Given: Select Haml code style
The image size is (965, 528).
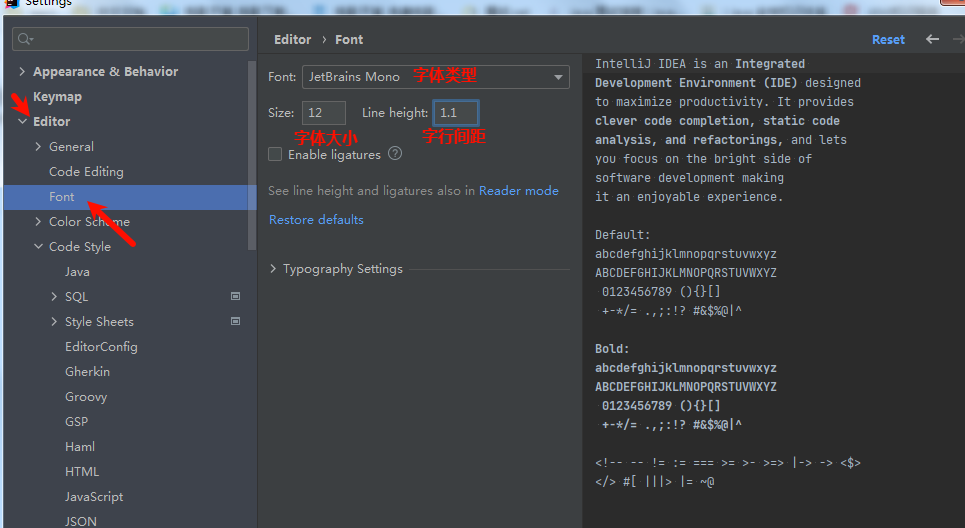Looking at the screenshot, I should [80, 447].
